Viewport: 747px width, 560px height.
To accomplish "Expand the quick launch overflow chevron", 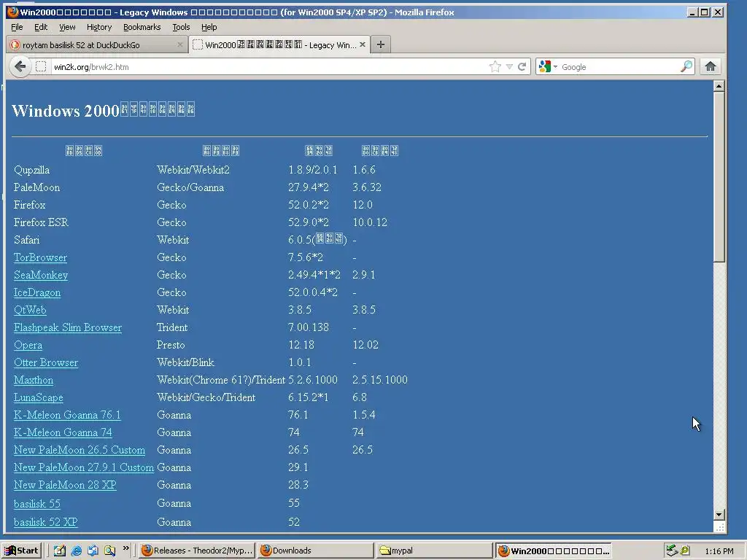I will (125, 548).
